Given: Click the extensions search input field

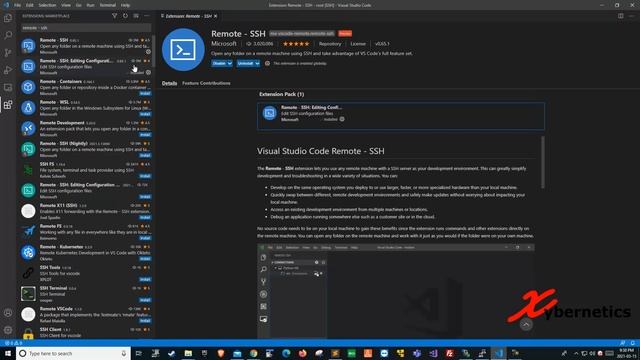Looking at the screenshot, I should [x=86, y=28].
